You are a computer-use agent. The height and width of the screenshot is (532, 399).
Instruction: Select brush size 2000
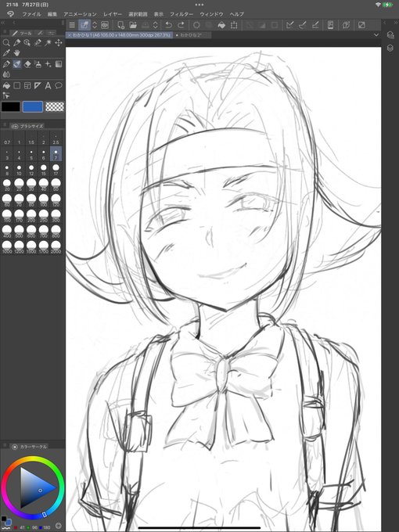click(x=56, y=247)
